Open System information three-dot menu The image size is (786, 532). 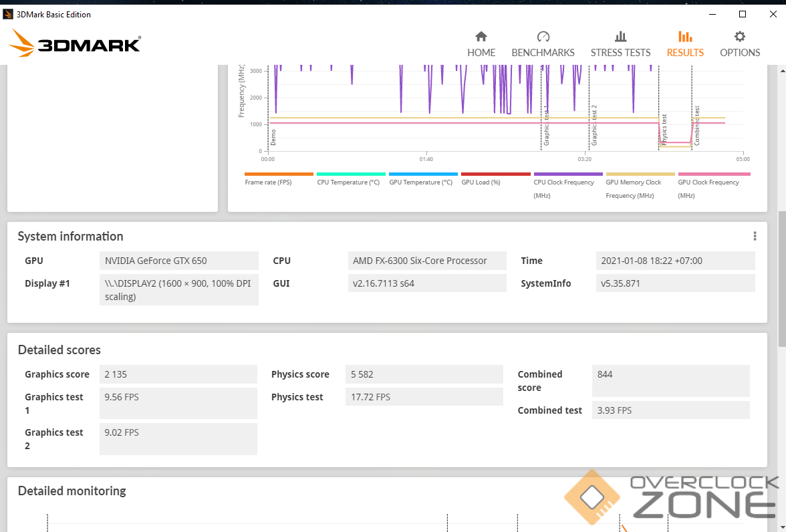tap(755, 236)
